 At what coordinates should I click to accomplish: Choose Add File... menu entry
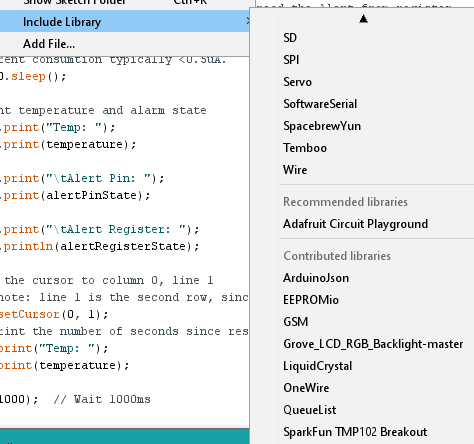(125, 44)
